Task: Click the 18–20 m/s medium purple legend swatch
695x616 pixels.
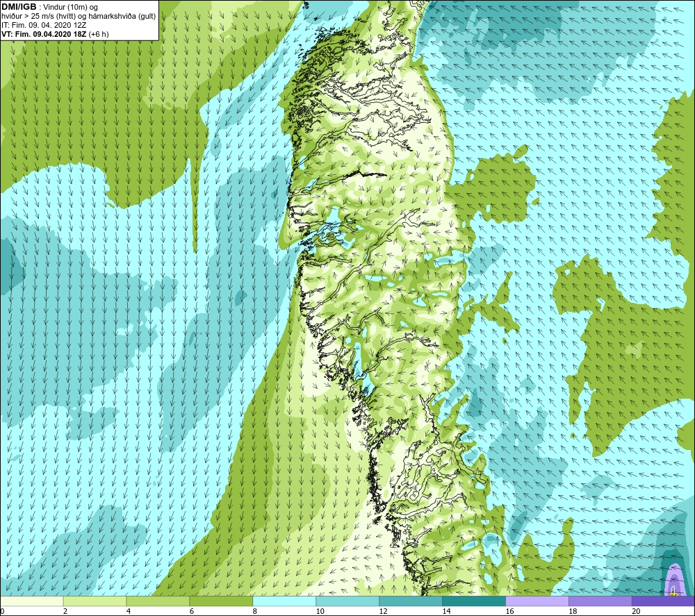Action: pyautogui.click(x=600, y=601)
